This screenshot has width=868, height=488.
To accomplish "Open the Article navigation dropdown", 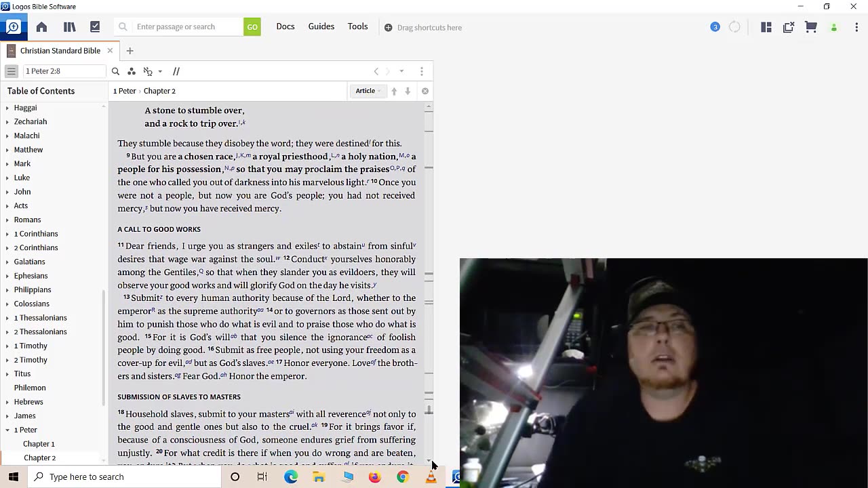I will 368,91.
